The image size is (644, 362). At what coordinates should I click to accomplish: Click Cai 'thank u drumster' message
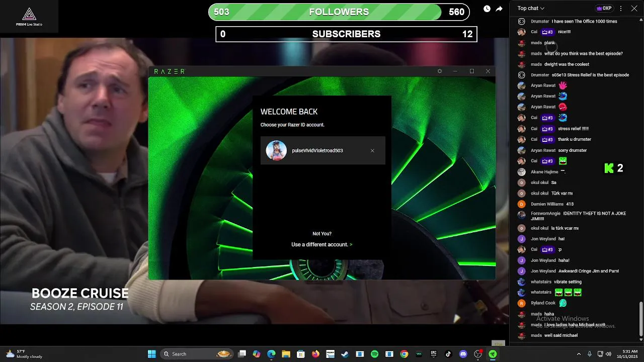[x=575, y=139]
